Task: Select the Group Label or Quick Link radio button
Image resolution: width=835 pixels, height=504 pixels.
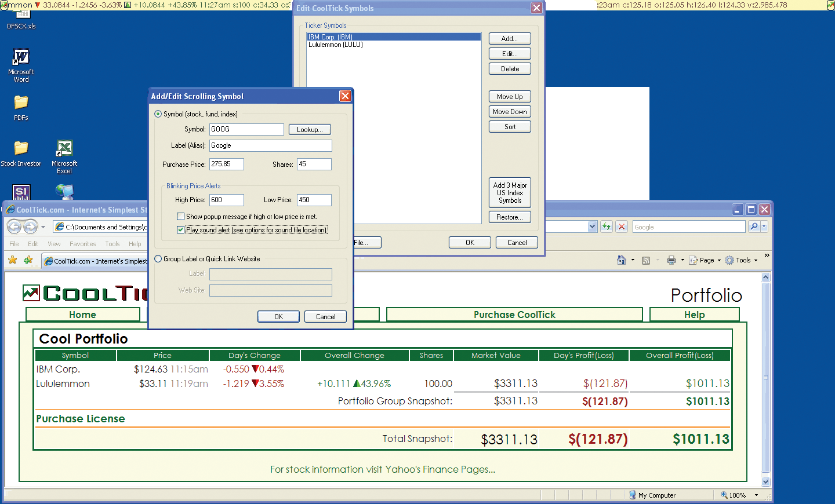Action: coord(157,259)
